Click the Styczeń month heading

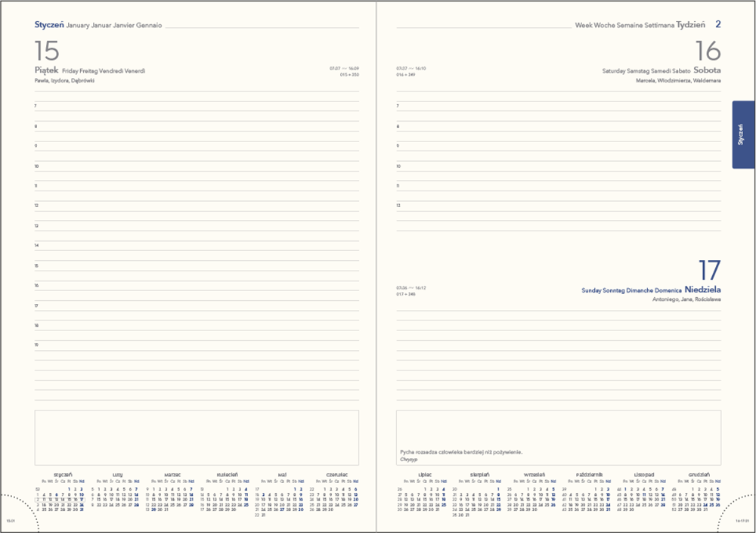pos(49,25)
